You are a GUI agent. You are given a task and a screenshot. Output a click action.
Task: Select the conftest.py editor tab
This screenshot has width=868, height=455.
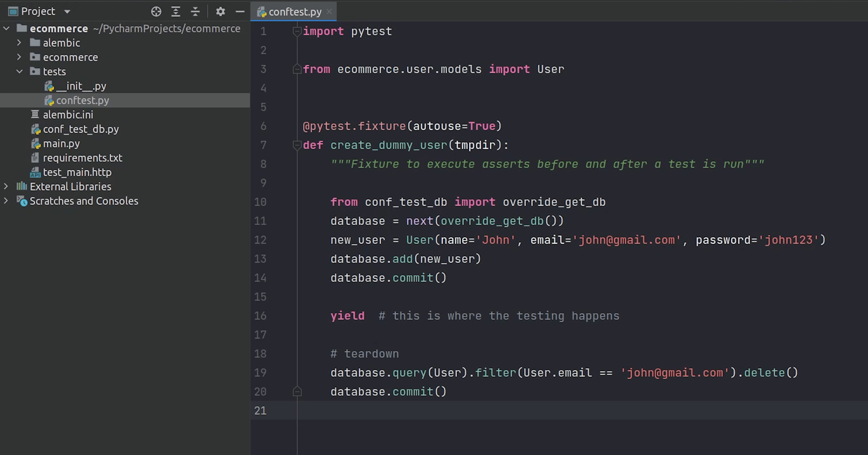click(x=294, y=12)
